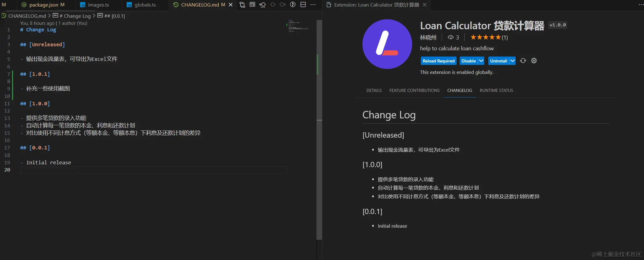Screen dimensions: 644x260
Task: Click '## [0.0.1]' breadcrumb segment
Action: [114, 16]
